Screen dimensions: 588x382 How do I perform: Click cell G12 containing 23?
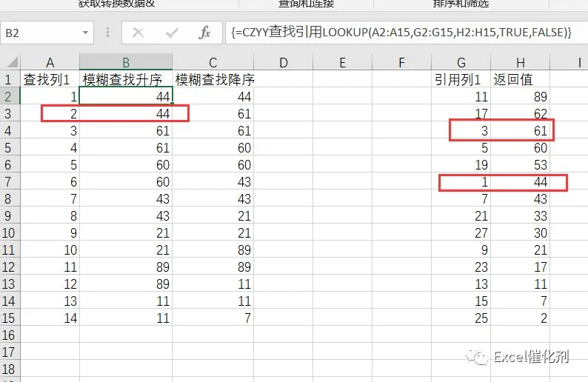(461, 267)
